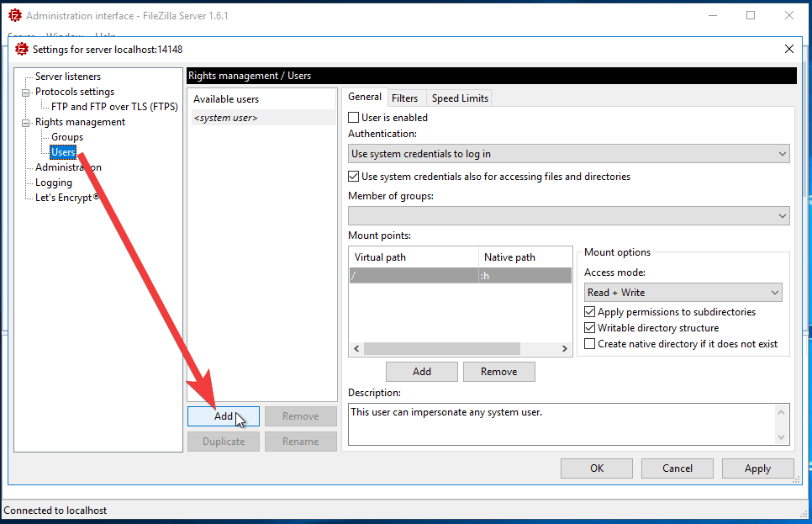Click Add button under Available users

point(223,416)
